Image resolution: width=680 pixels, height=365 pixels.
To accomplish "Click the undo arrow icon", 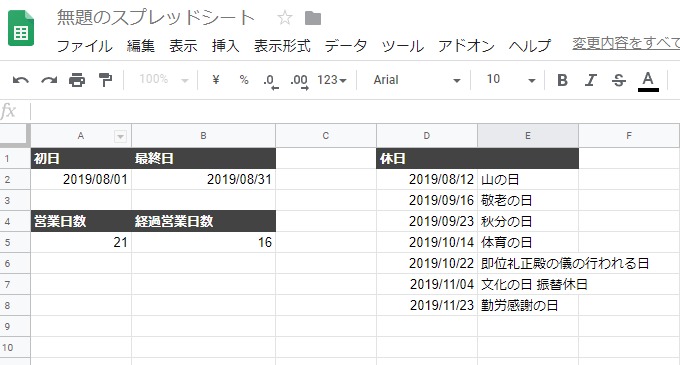I will coord(21,80).
